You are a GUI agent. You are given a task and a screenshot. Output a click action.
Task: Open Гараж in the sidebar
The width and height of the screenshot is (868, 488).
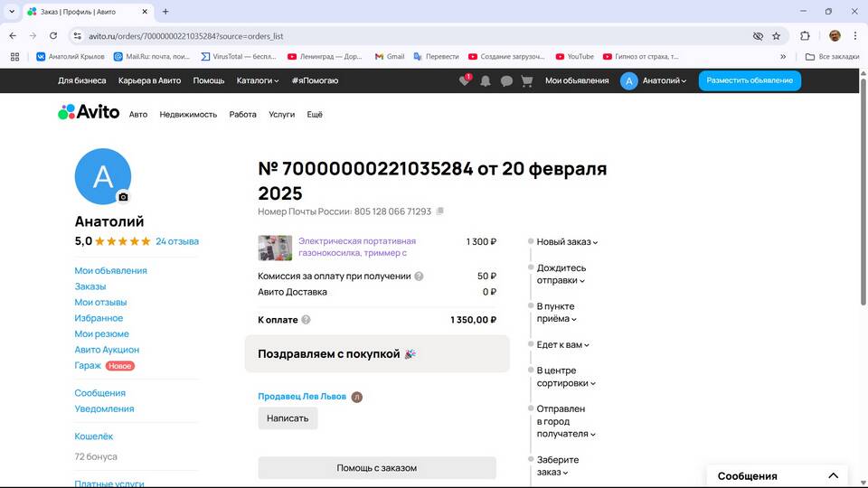click(x=88, y=366)
